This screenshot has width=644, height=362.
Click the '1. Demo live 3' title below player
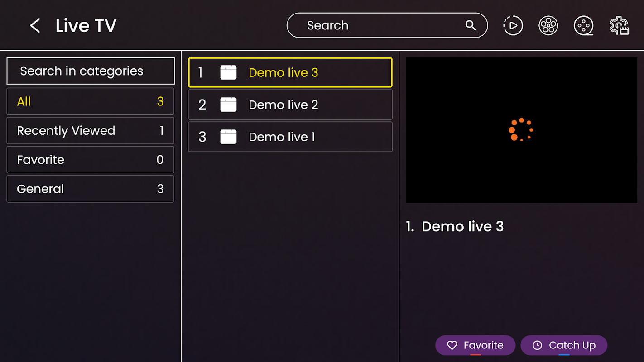(x=455, y=226)
